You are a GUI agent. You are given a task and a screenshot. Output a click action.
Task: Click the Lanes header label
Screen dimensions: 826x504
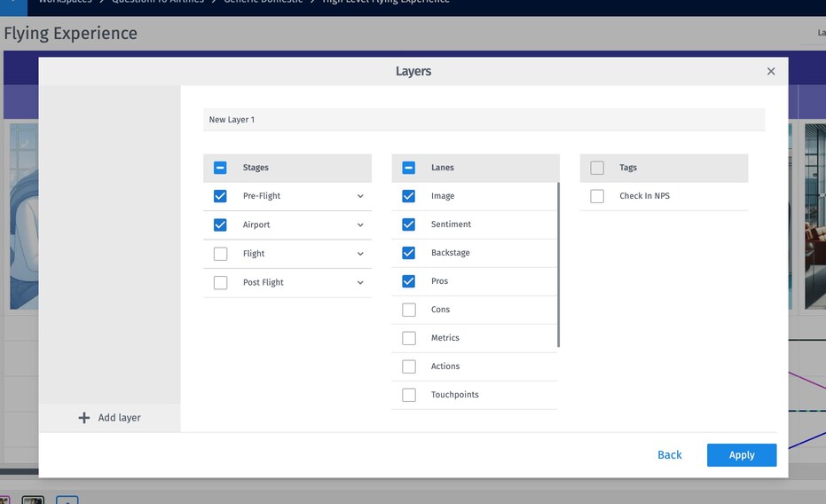click(443, 168)
